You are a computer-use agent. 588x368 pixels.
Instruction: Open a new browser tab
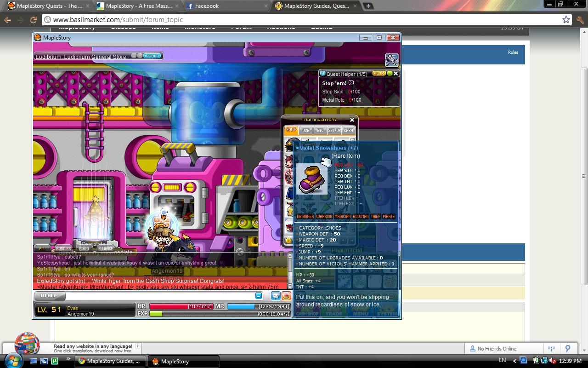pos(368,6)
